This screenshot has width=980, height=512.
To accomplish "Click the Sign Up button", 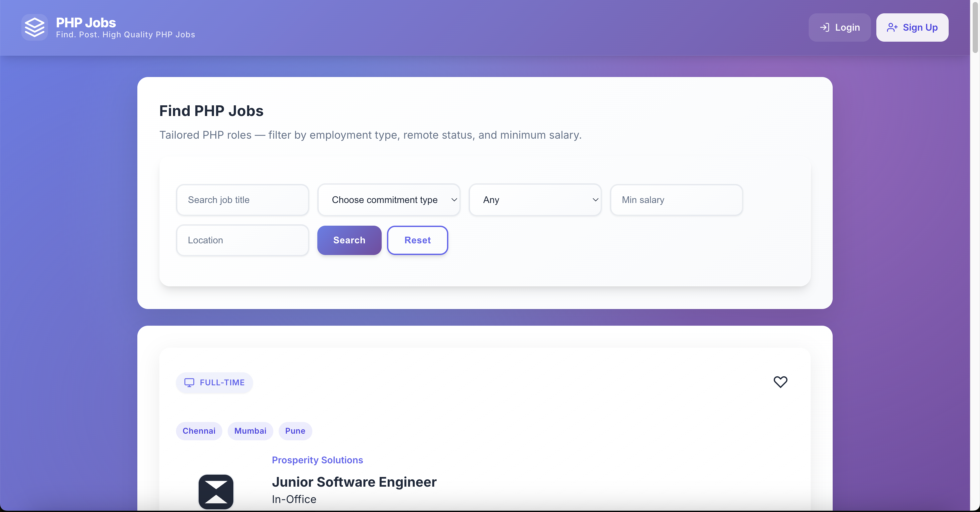I will [912, 27].
